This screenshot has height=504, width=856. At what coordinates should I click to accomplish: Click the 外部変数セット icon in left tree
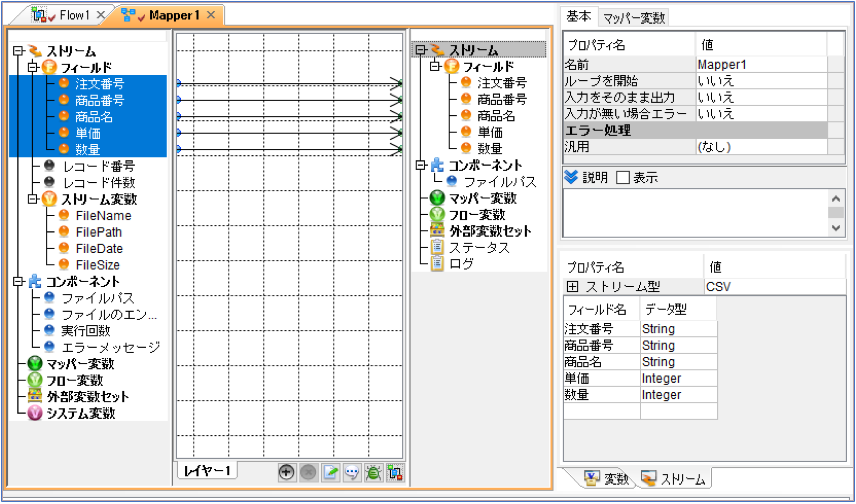(x=35, y=396)
